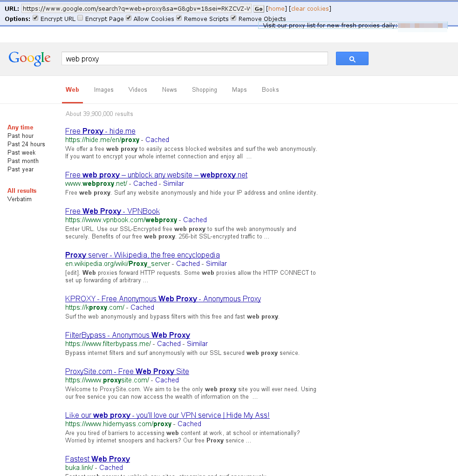The height and width of the screenshot is (476, 458).
Task: Open Cached link for filterbypass.me result
Action: tap(169, 344)
